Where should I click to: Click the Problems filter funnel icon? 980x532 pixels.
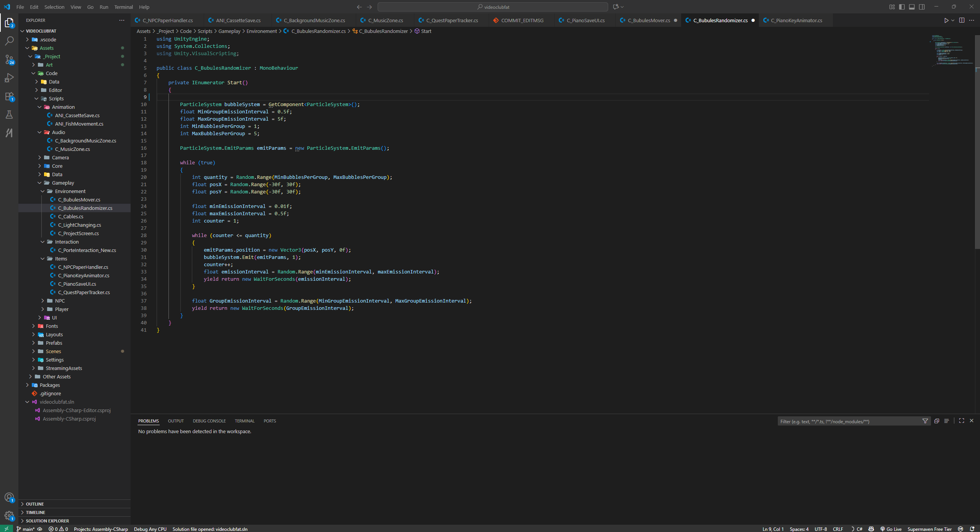click(x=925, y=421)
